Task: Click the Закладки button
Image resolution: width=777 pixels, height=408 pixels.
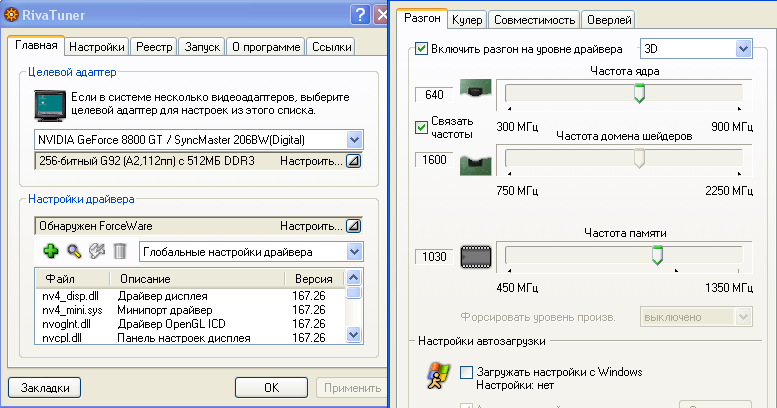Action: pyautogui.click(x=45, y=388)
